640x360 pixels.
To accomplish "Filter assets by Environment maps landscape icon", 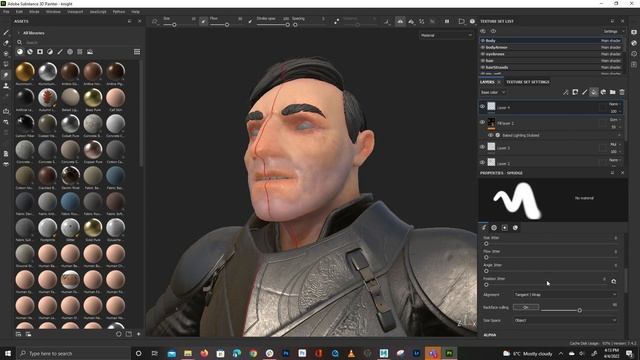I will point(90,52).
